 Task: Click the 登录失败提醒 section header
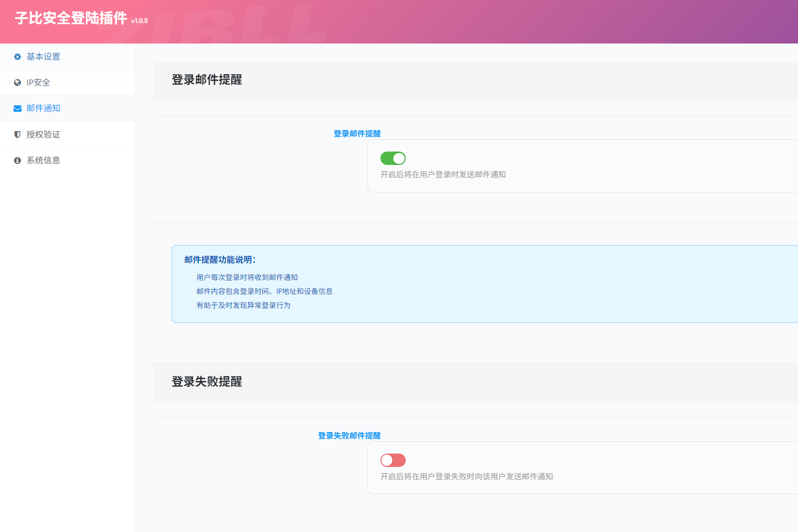tap(207, 382)
